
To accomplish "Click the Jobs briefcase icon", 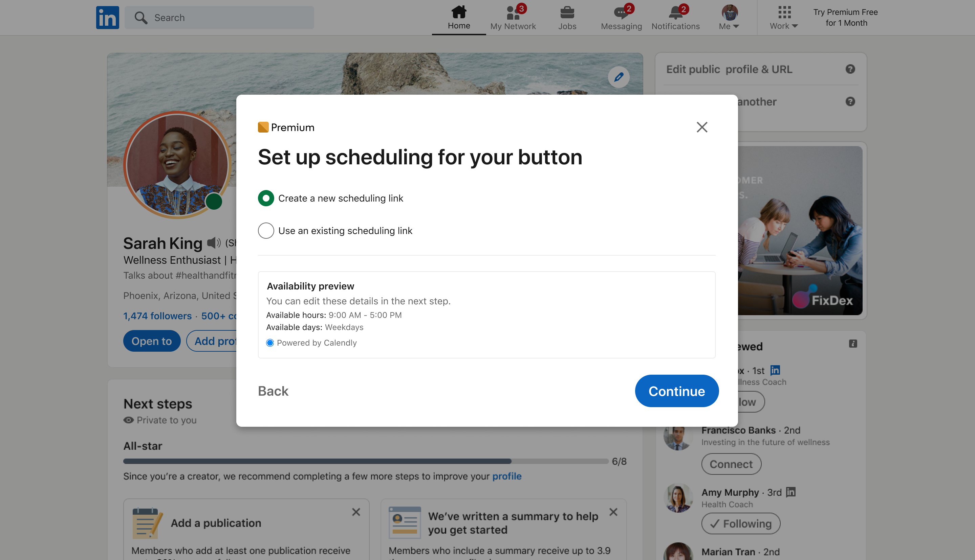I will click(567, 13).
